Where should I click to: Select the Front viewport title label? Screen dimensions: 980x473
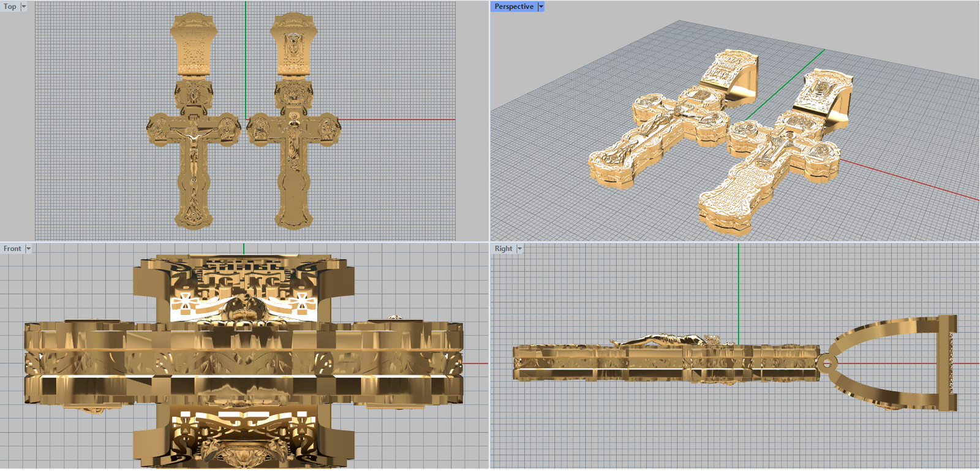12,249
